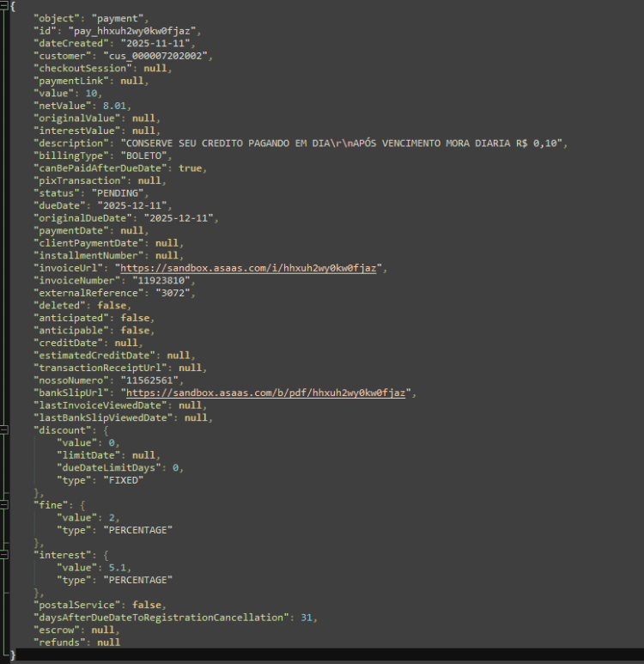Click the nossoNumero value "11562561"
The width and height of the screenshot is (644, 664).
[x=149, y=381]
